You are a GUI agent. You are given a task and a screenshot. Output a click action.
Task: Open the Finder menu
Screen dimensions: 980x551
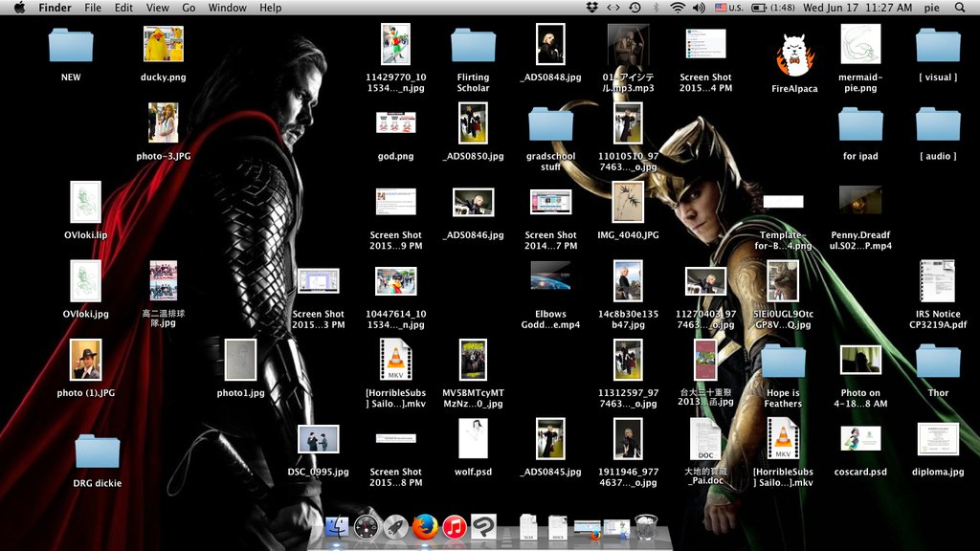[x=55, y=8]
